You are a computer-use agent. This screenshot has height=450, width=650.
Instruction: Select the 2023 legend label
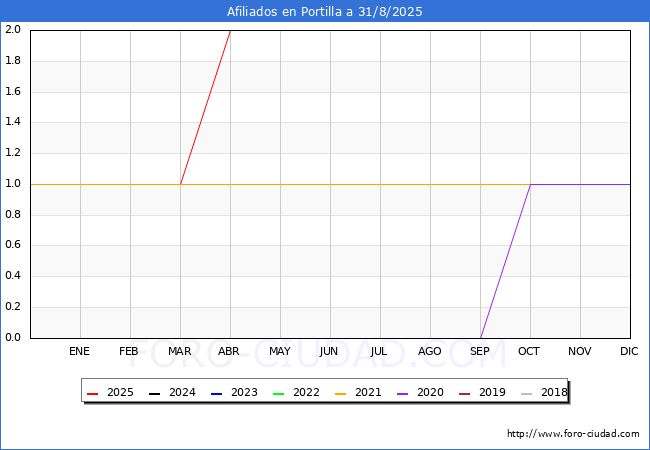(x=244, y=392)
